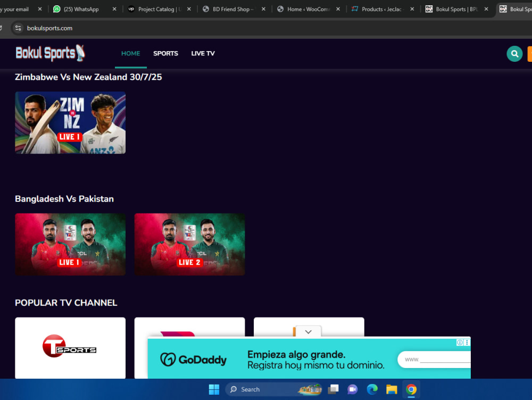Switch to the Products JecJac tab
Viewport: 532px width, 400px height.
click(379, 9)
